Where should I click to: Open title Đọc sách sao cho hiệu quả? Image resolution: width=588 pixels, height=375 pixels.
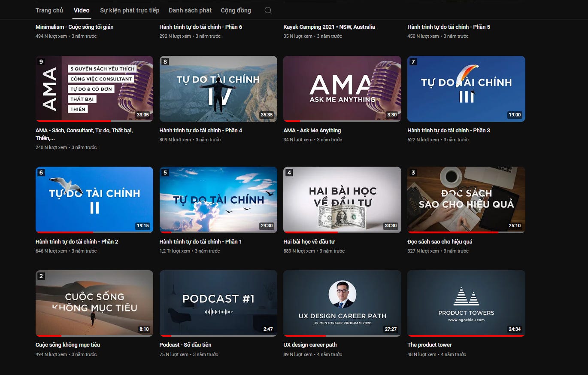[x=440, y=241]
